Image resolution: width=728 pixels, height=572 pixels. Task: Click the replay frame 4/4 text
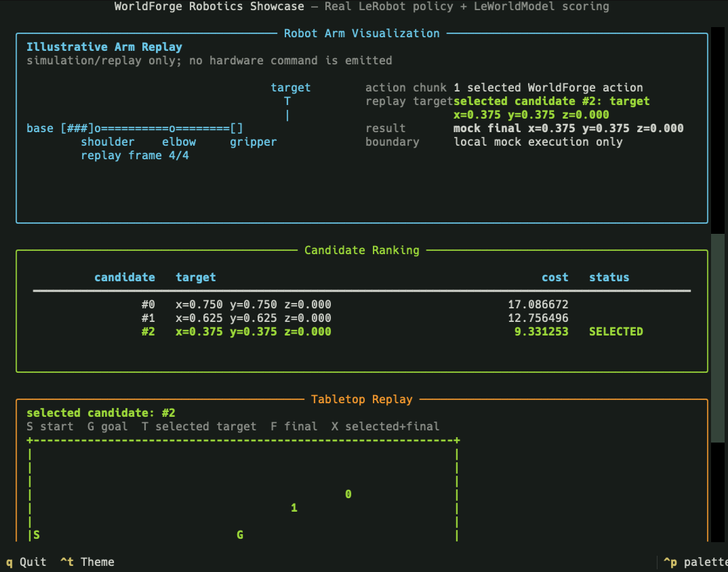(x=135, y=155)
